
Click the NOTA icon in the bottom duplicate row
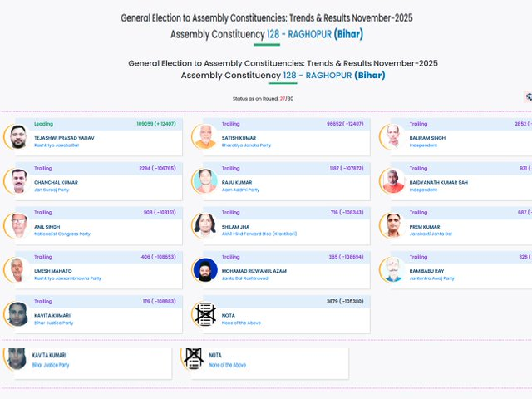[194, 358]
